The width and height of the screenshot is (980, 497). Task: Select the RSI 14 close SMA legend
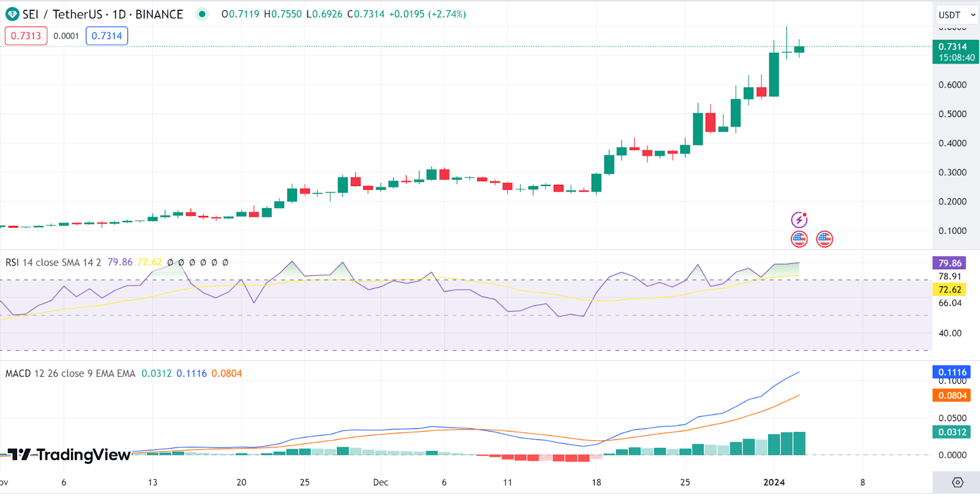53,262
